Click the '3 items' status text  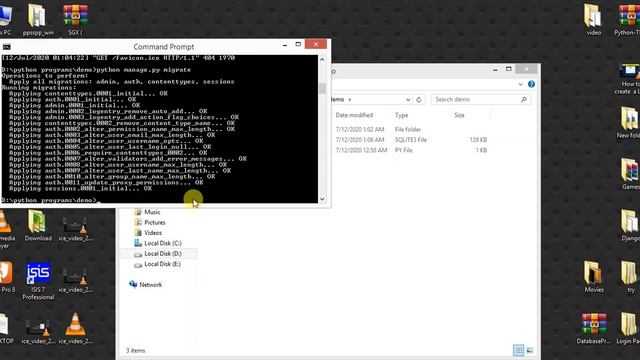pos(136,351)
